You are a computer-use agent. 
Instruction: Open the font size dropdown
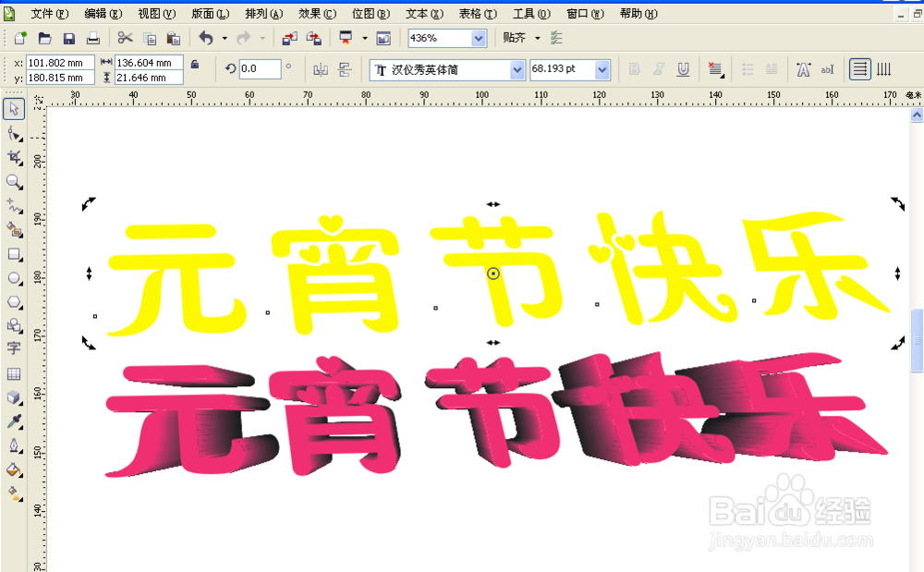coord(602,69)
